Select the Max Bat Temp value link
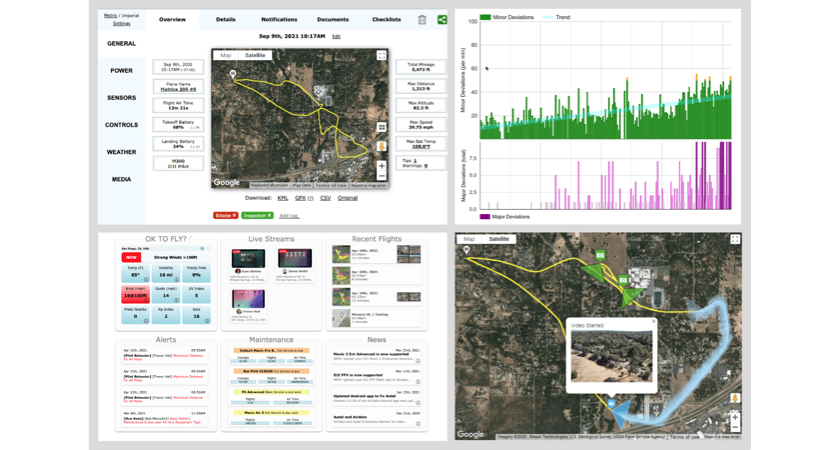840x450 pixels. [x=421, y=147]
